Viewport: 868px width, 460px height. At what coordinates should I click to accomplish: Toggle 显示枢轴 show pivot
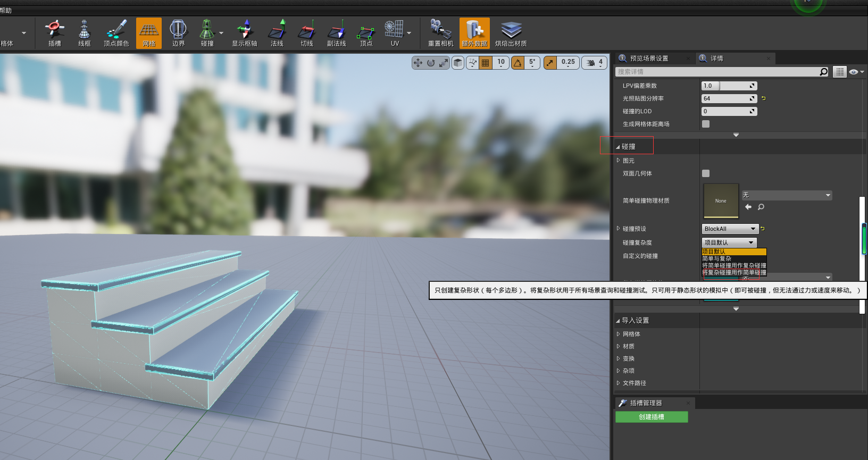click(245, 33)
